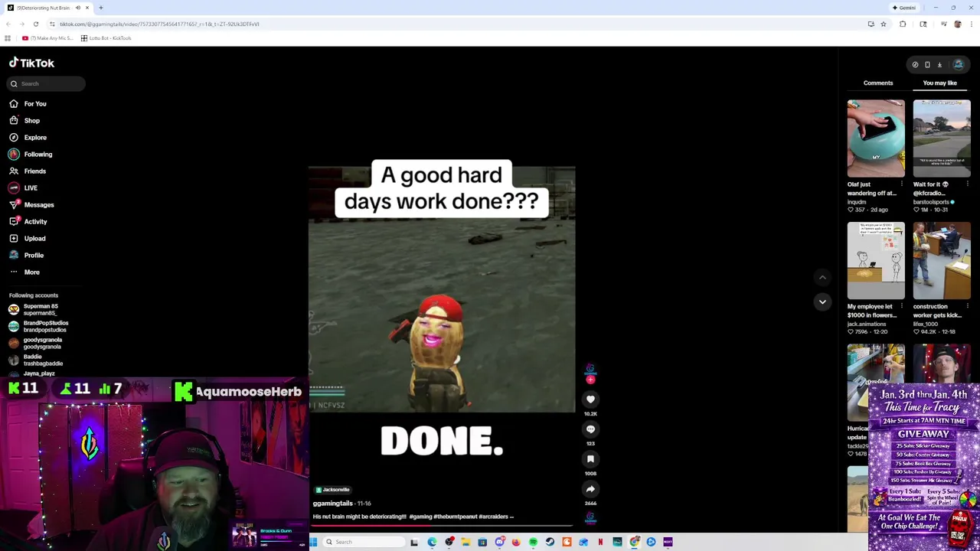Share the video with the arrow icon
This screenshot has width=980, height=551.
[x=590, y=489]
